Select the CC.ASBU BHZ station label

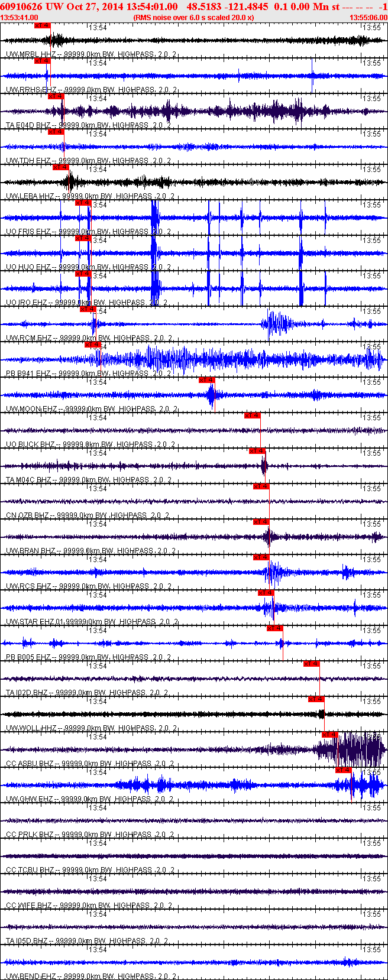pyautogui.click(x=90, y=764)
